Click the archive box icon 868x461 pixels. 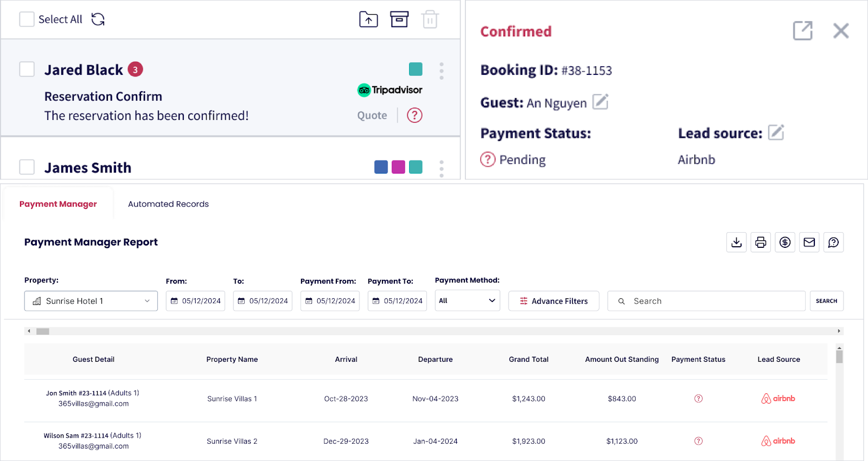click(x=399, y=20)
